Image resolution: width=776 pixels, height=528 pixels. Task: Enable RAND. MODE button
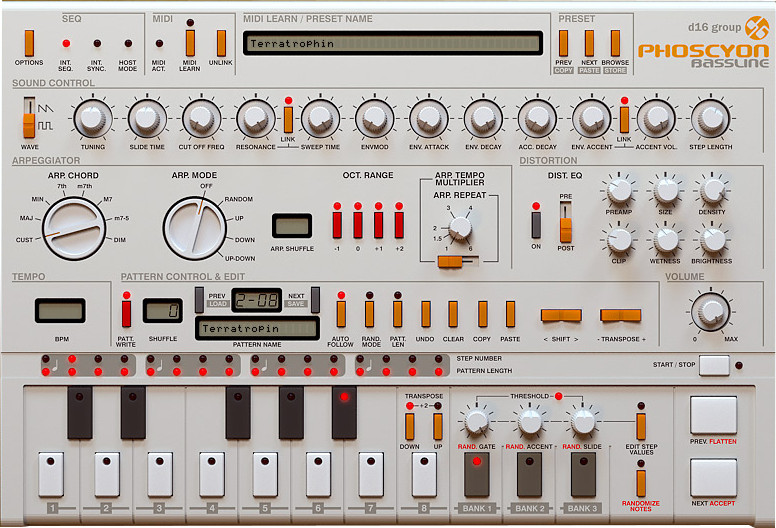(369, 314)
